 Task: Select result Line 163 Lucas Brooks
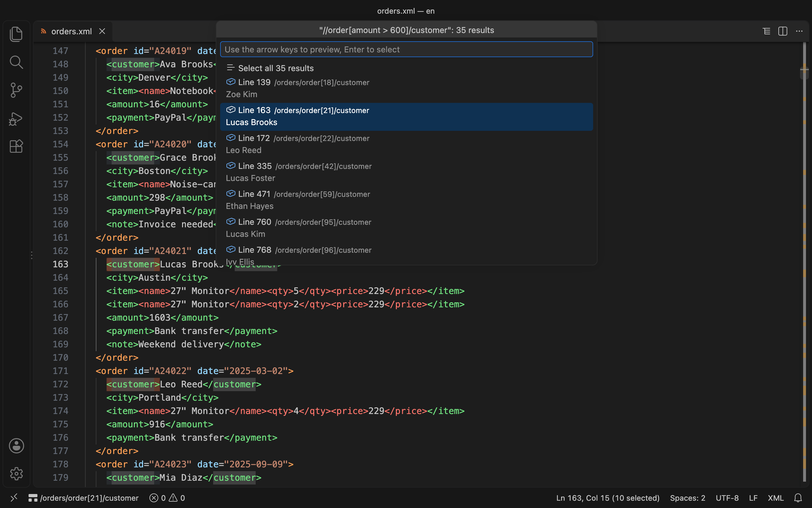tap(406, 117)
